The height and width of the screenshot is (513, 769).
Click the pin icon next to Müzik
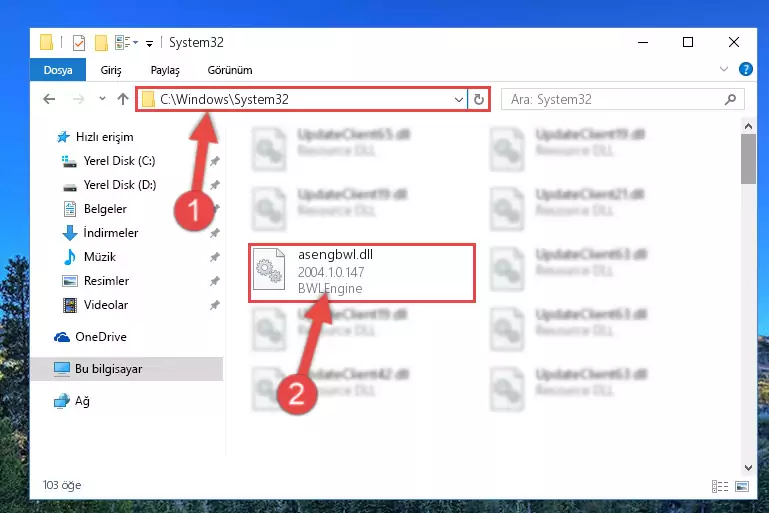(214, 257)
